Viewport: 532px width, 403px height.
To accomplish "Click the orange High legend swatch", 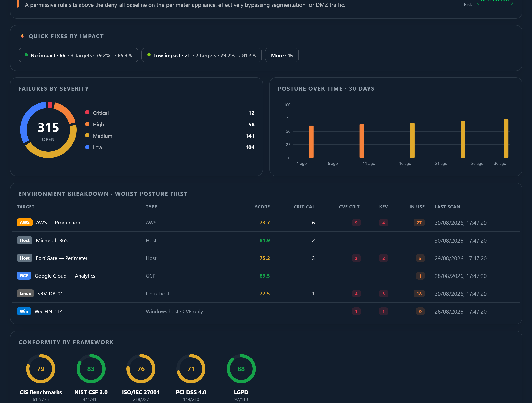I will [87, 124].
